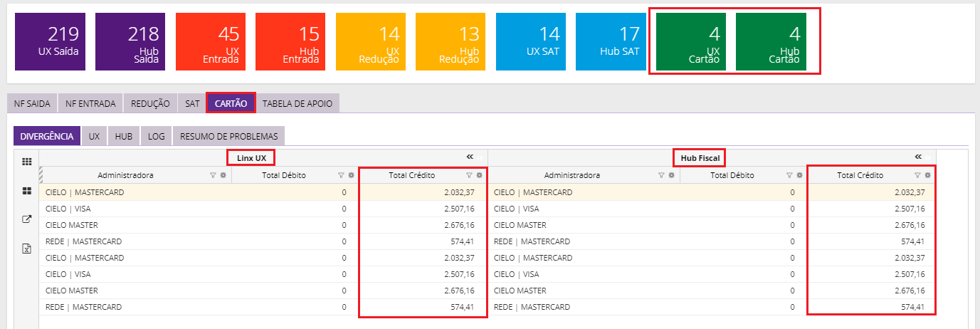
Task: Collapse the Hub Fiscal column group
Action: pyautogui.click(x=918, y=157)
